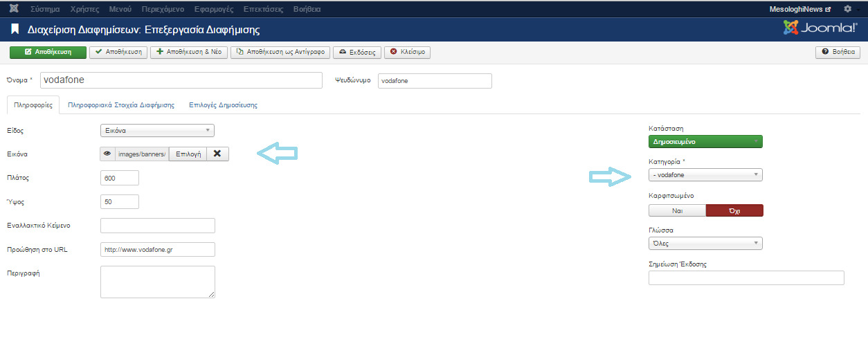Click Αποθήκευση ως Αντίγραφο button

[280, 52]
